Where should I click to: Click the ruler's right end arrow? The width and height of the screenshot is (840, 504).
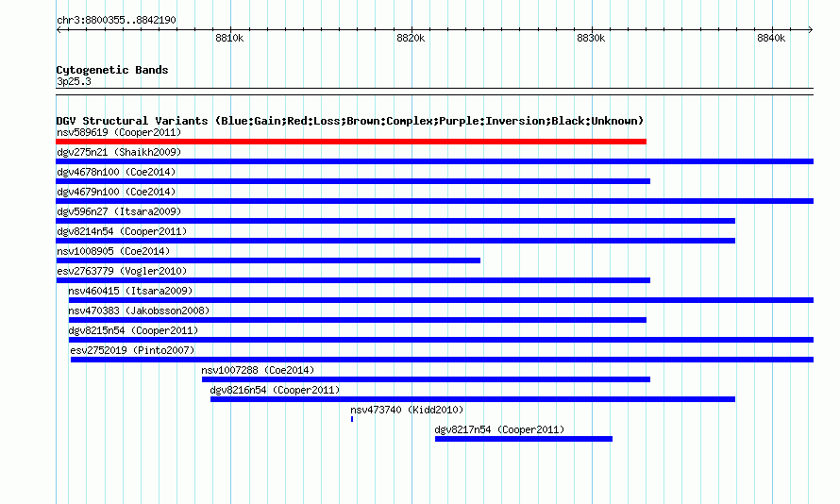811,29
